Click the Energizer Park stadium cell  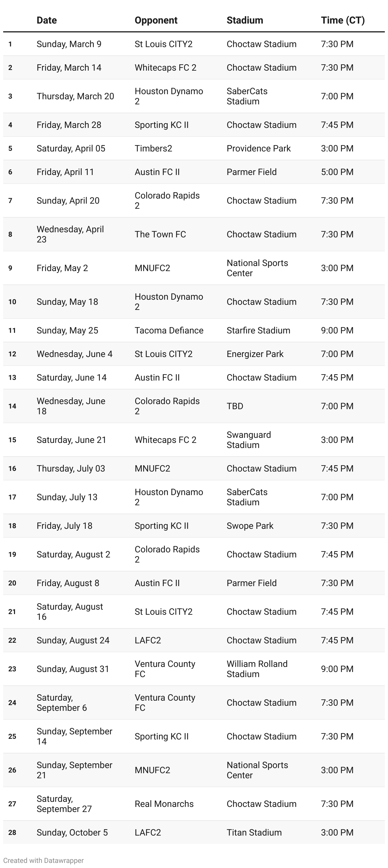tap(255, 354)
